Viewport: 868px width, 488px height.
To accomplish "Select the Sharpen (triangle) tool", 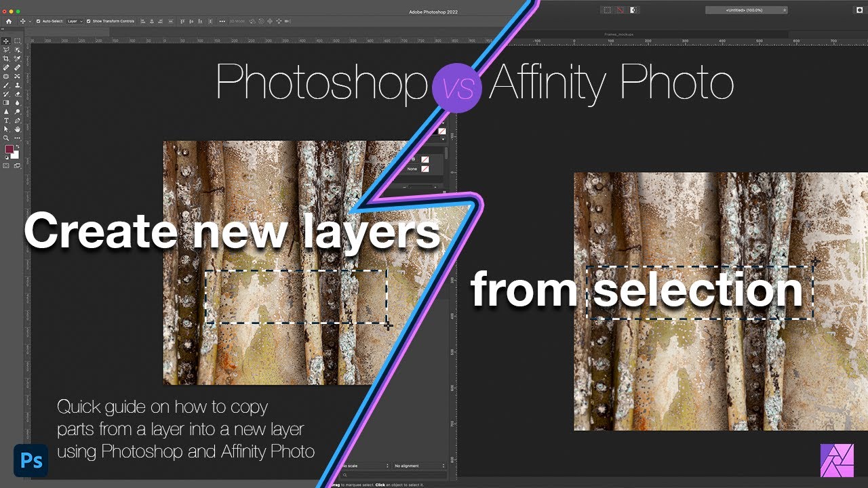I will pyautogui.click(x=6, y=111).
